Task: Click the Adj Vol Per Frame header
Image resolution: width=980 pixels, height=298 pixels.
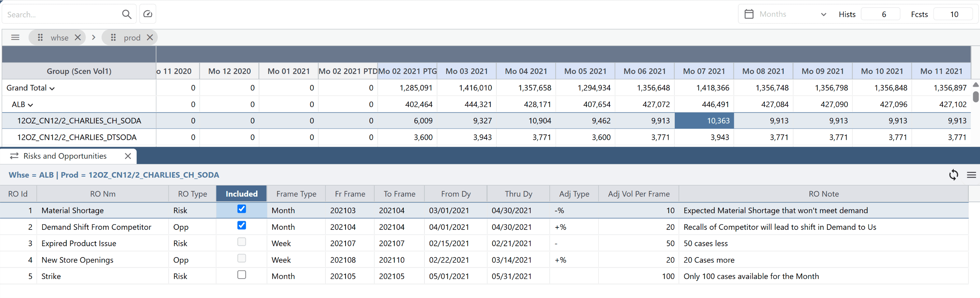Action: pyautogui.click(x=639, y=194)
